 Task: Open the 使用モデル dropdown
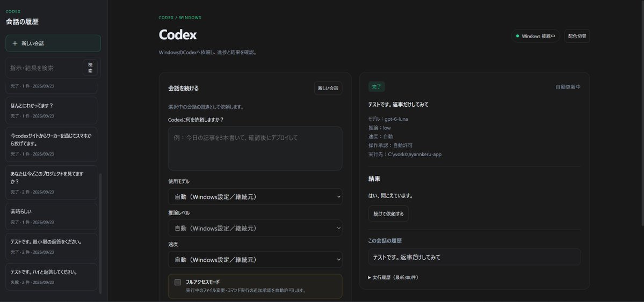pos(255,196)
